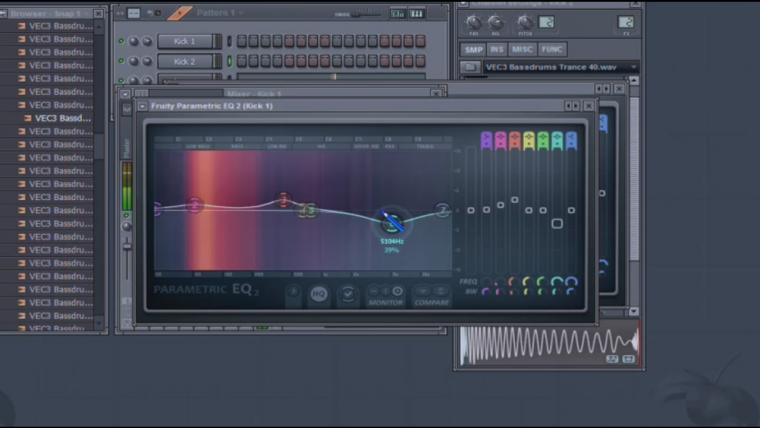Click the cyan band 6 FREQ knob
Screen dimensions: 760x428
[x=557, y=281]
